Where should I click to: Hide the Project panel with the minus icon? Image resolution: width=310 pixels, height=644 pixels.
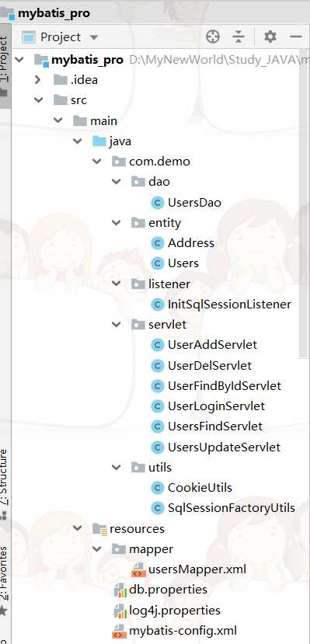coord(296,37)
